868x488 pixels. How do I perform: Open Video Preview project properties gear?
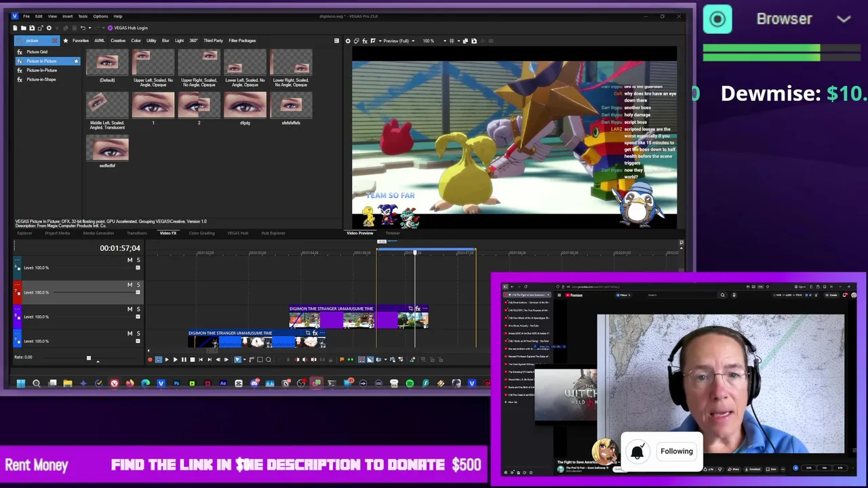348,41
